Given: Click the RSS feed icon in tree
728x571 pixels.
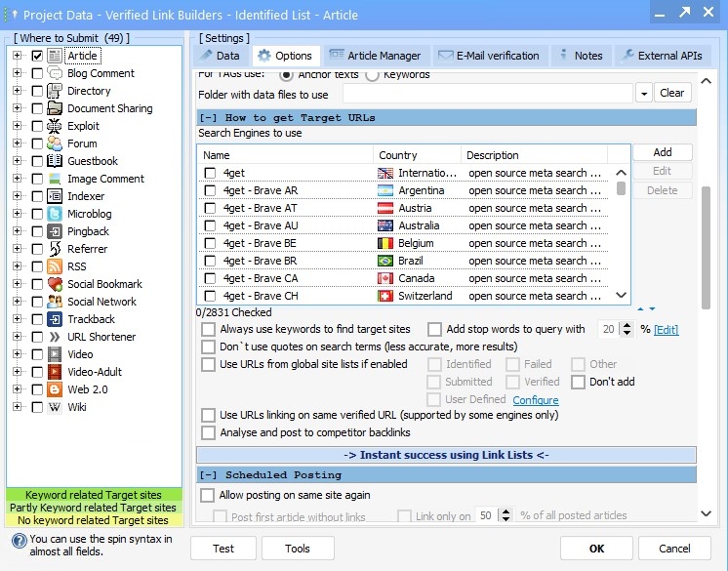Looking at the screenshot, I should [55, 266].
